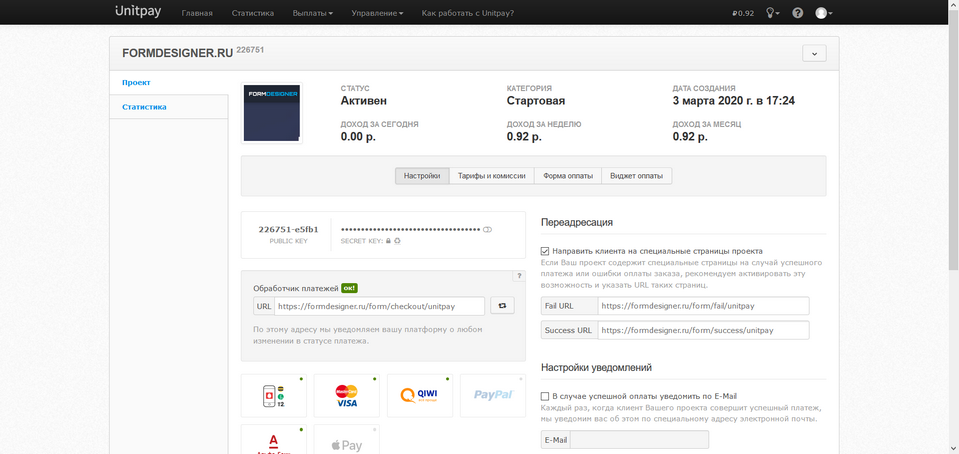The height and width of the screenshot is (454, 959).
Task: Open the project options chevron dropdown
Action: (814, 53)
